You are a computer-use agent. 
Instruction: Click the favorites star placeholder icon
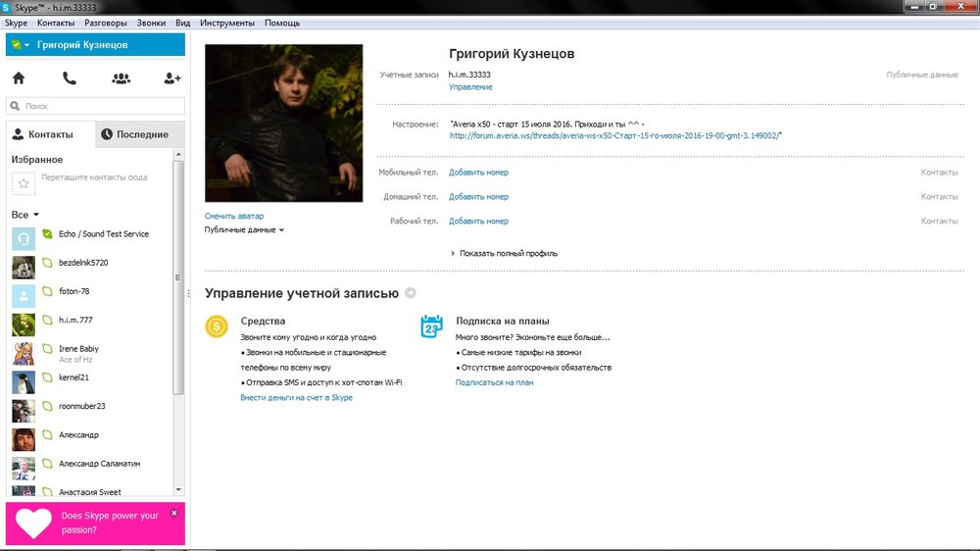point(24,182)
